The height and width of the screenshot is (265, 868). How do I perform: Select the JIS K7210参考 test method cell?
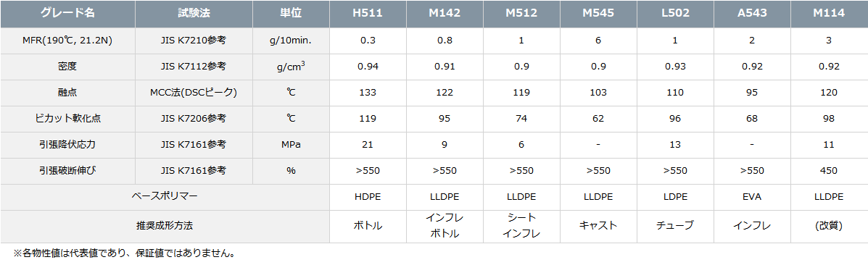tap(194, 41)
